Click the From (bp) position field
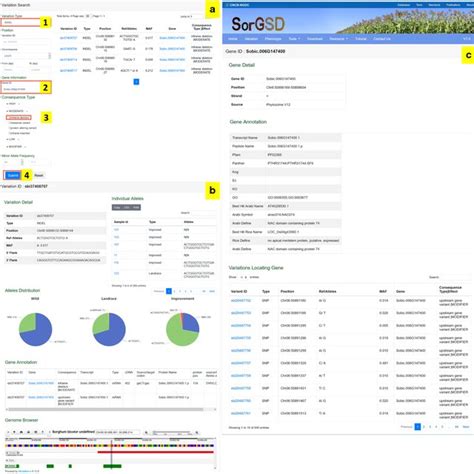474x474 pixels. coord(14,70)
